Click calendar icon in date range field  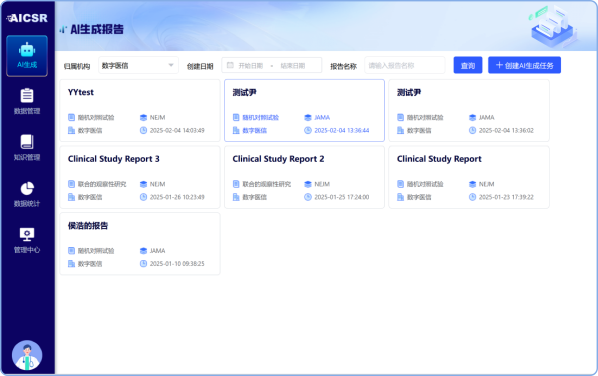[230, 65]
